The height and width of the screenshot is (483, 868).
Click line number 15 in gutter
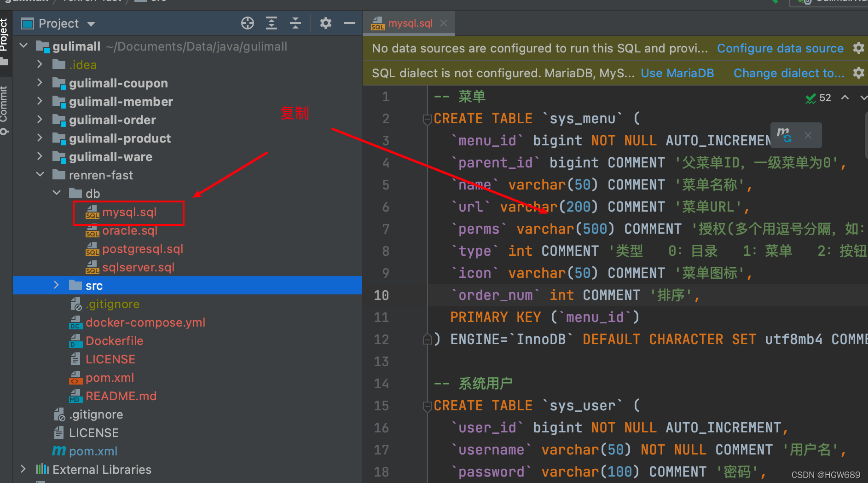pyautogui.click(x=381, y=406)
